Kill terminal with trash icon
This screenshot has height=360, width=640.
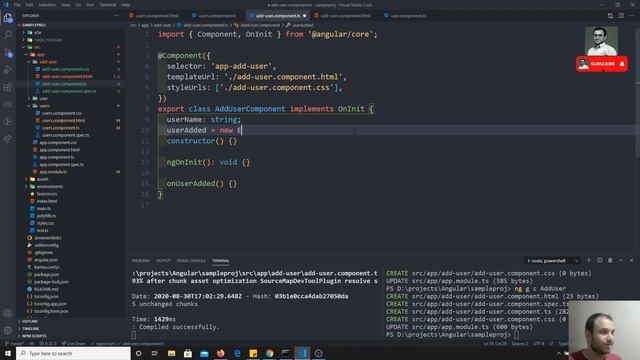[x=610, y=260]
